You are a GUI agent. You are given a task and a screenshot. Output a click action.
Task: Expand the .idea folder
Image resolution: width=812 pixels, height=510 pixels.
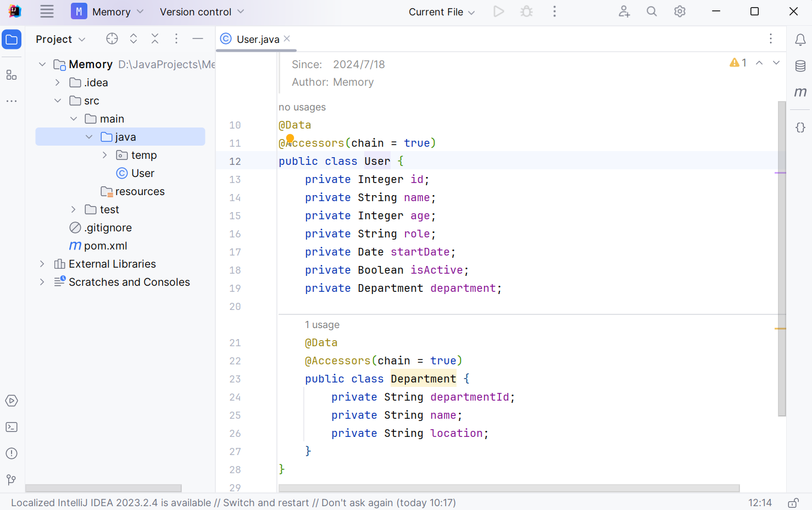58,82
